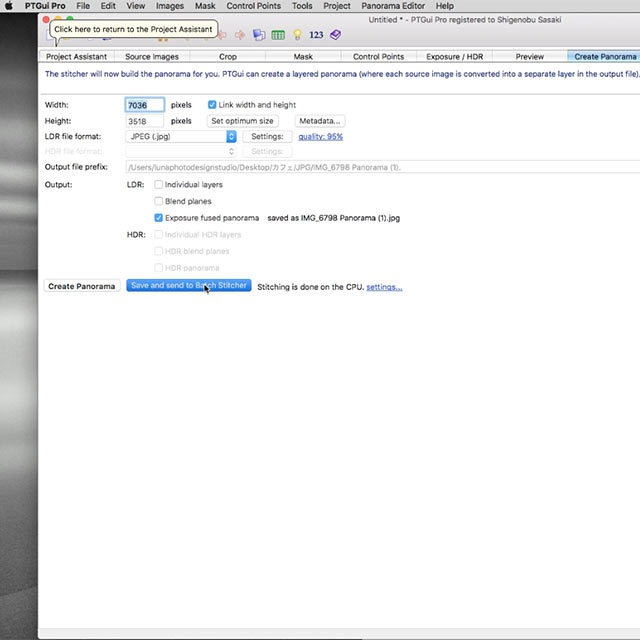Open the Control Points menu
The height and width of the screenshot is (640, 640).
click(x=253, y=6)
